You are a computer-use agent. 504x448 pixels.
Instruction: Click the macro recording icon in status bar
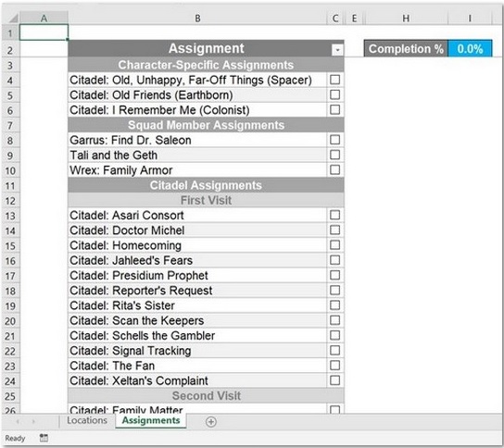coord(44,438)
